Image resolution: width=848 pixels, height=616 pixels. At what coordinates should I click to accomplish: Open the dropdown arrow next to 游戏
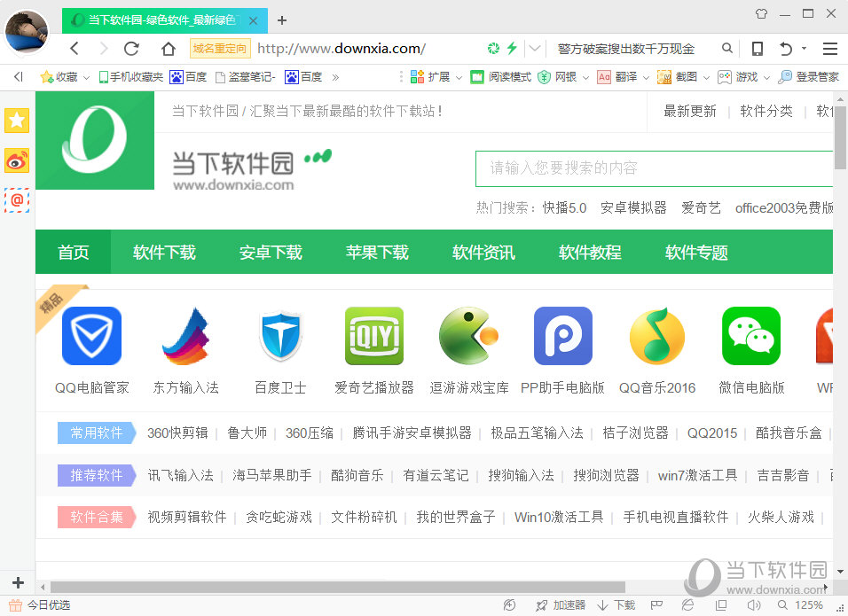(x=766, y=77)
